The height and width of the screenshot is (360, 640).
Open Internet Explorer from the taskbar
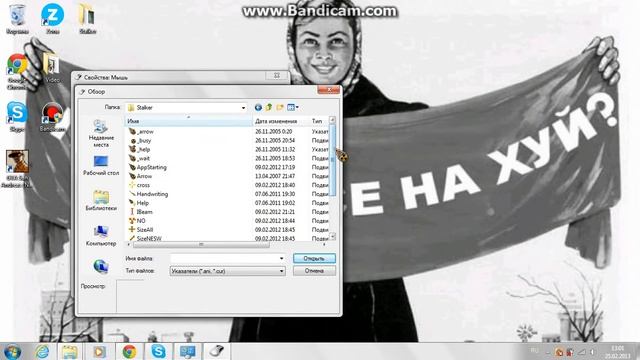pos(42,351)
